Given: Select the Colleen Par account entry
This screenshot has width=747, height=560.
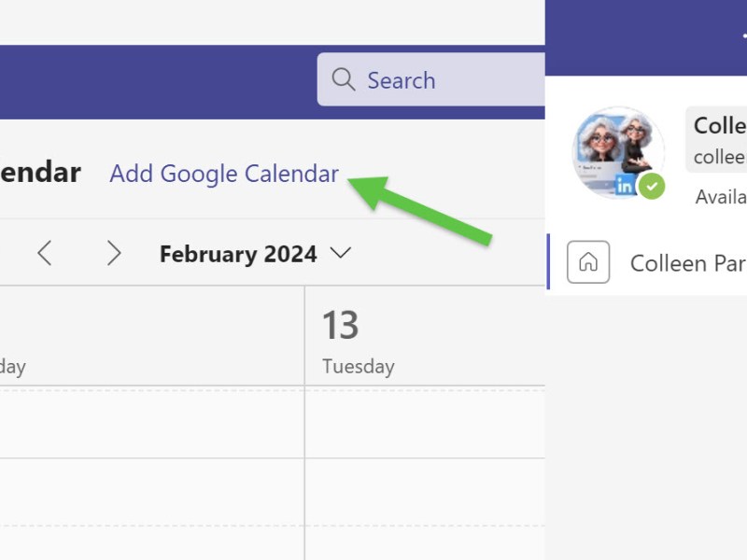Looking at the screenshot, I should 686,262.
